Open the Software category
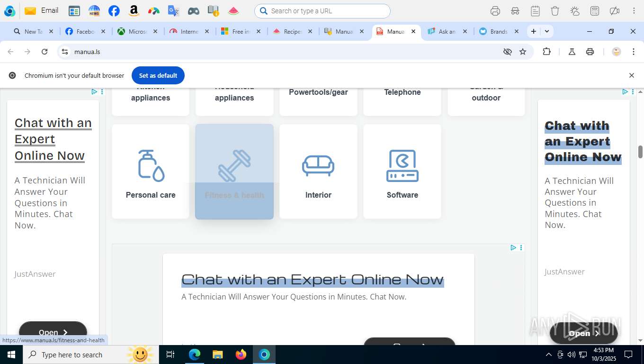 [402, 172]
